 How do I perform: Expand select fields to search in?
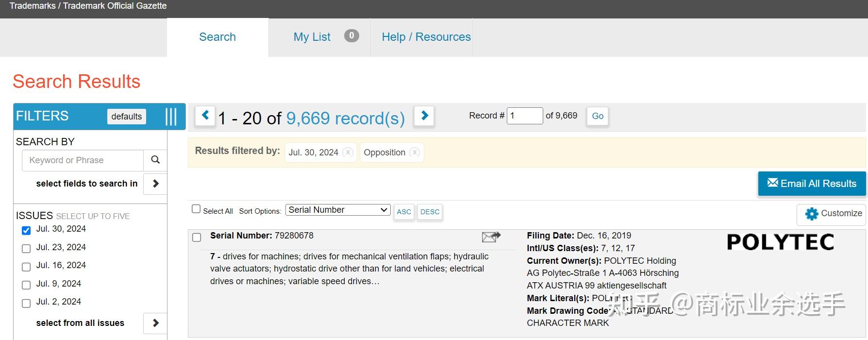(x=155, y=184)
